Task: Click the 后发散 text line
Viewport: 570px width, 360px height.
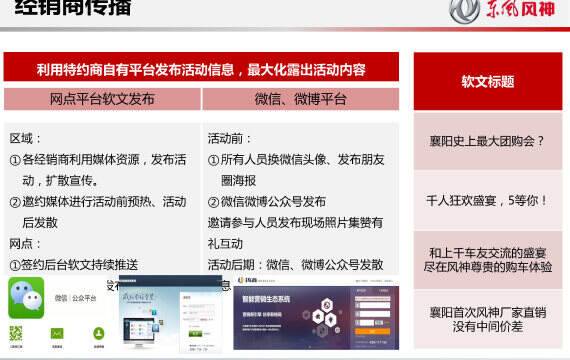Action: pyautogui.click(x=40, y=223)
